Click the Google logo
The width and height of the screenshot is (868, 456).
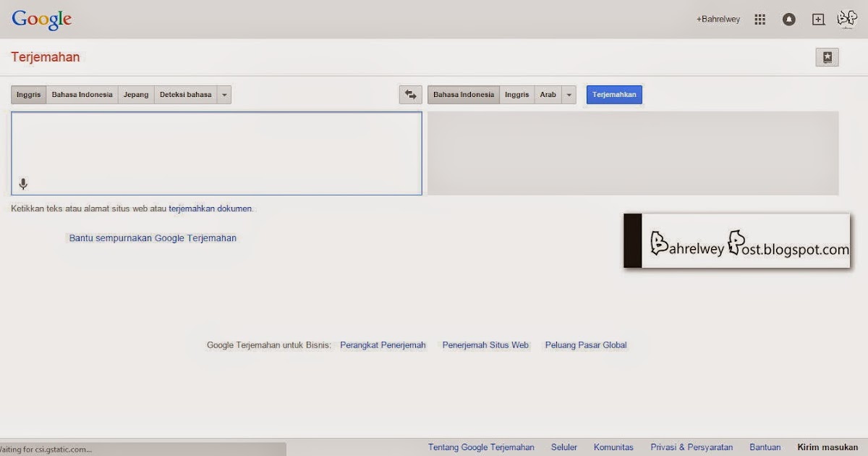pyautogui.click(x=42, y=20)
